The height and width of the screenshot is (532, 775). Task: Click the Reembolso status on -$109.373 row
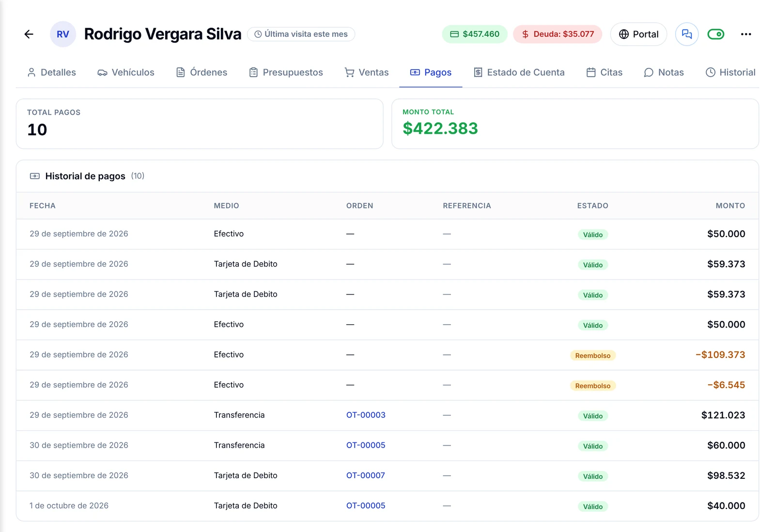(593, 356)
